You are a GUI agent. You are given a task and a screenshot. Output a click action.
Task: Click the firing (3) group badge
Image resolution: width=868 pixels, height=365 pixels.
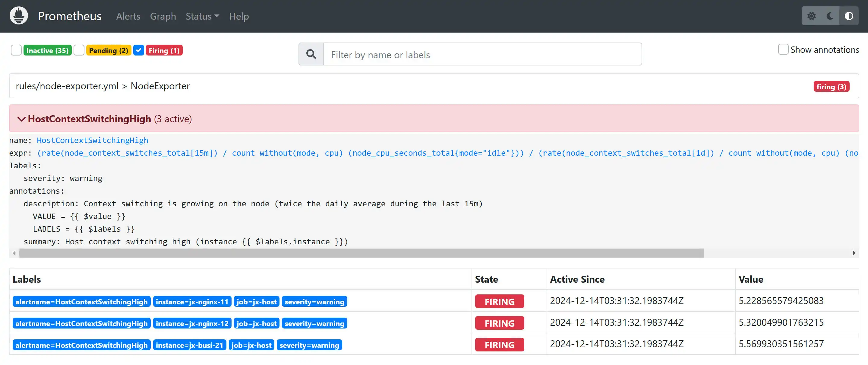click(x=831, y=87)
